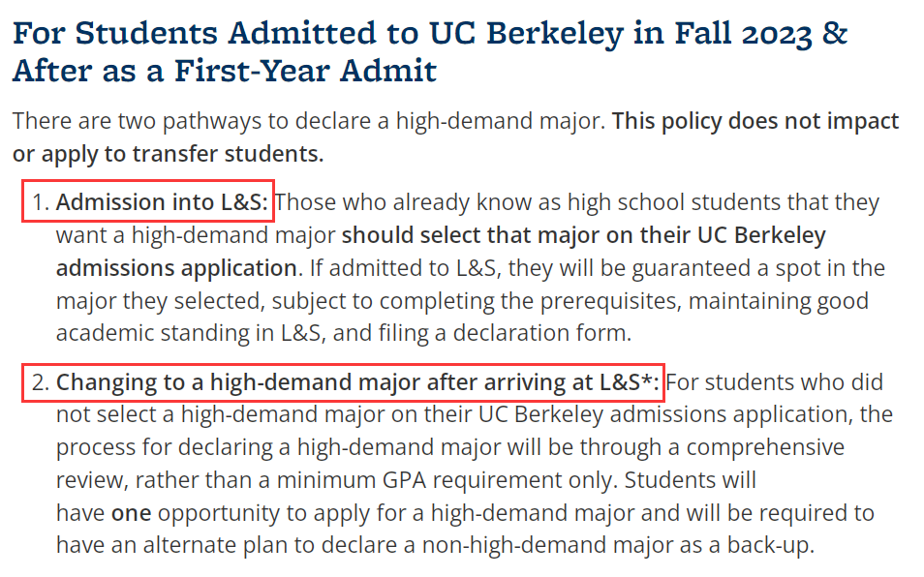The width and height of the screenshot is (924, 577).
Task: Click the word 'prerequisites' in item one
Action: [x=610, y=301]
